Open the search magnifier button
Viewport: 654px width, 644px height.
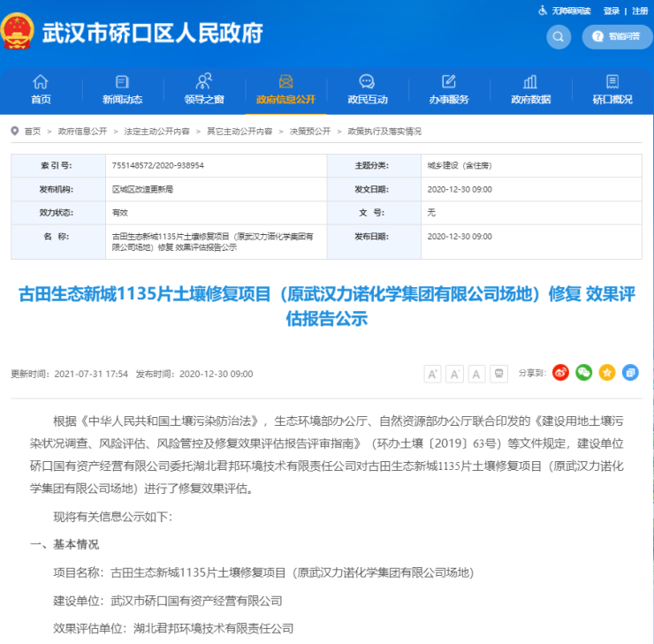558,37
